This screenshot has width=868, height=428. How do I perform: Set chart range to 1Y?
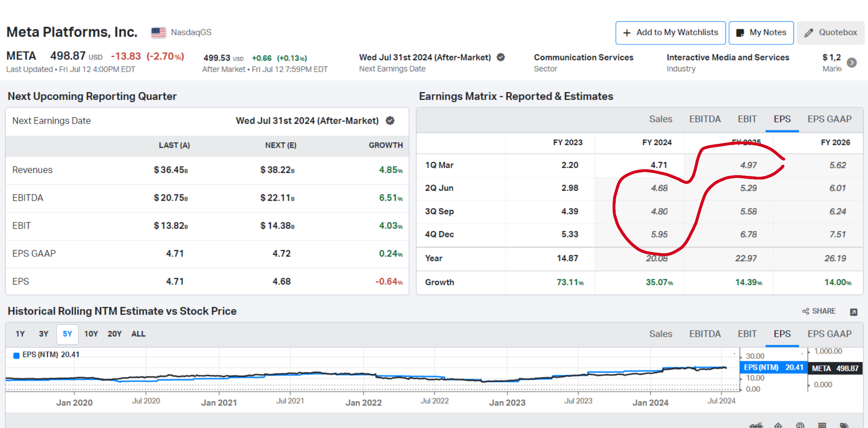20,334
